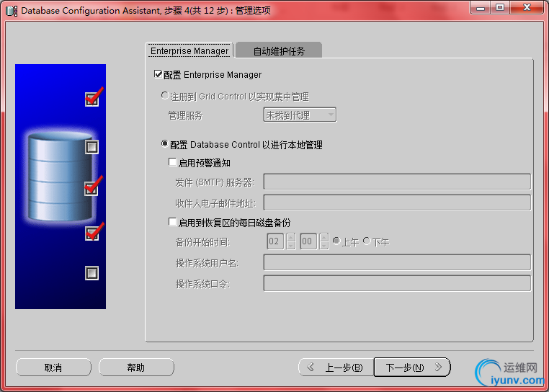Click the second unchecked step box
Screen dimensions: 549x392
tap(92, 147)
